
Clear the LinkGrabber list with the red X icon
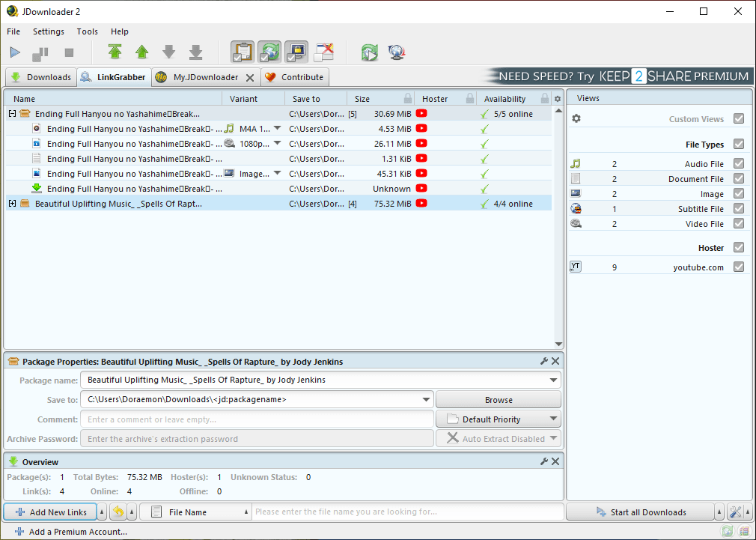point(323,52)
